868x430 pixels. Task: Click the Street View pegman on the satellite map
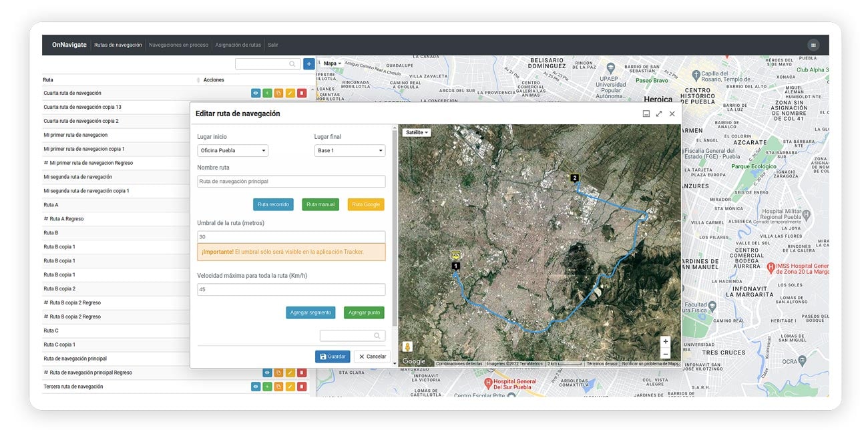407,347
